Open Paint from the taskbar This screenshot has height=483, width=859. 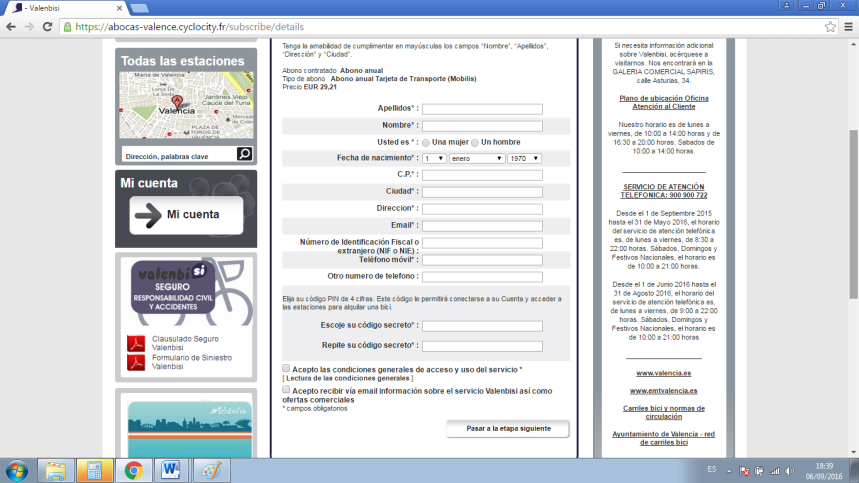[x=211, y=471]
